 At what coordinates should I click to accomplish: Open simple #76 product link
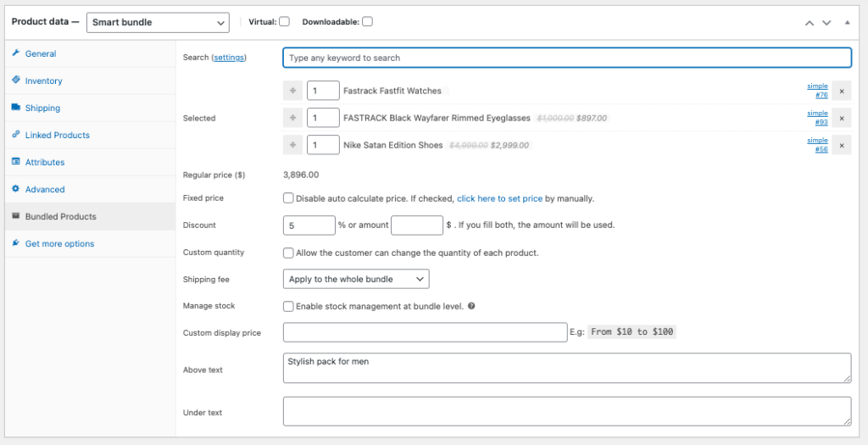(818, 90)
